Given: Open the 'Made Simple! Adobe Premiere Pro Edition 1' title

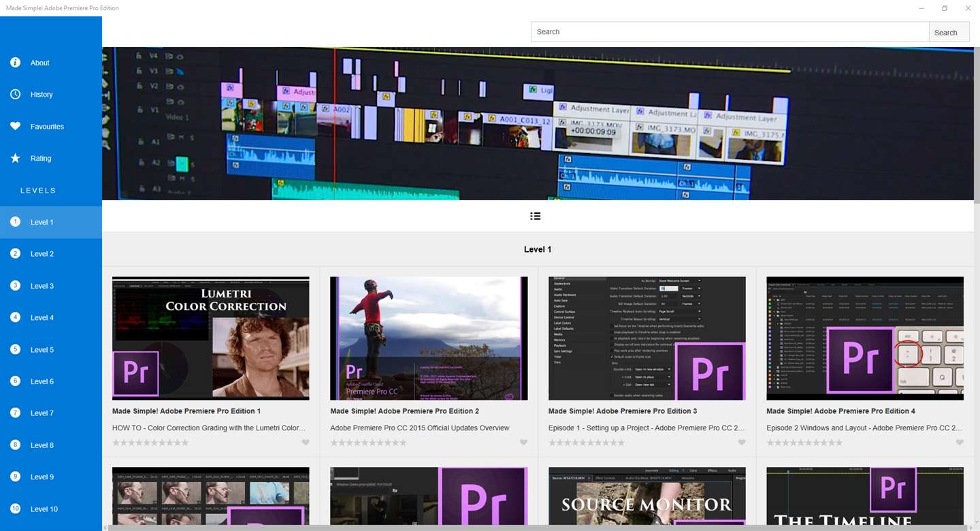Looking at the screenshot, I should (x=186, y=411).
